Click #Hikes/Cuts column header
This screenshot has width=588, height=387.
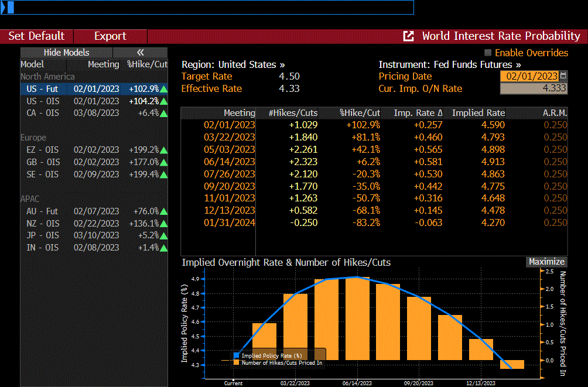click(293, 113)
